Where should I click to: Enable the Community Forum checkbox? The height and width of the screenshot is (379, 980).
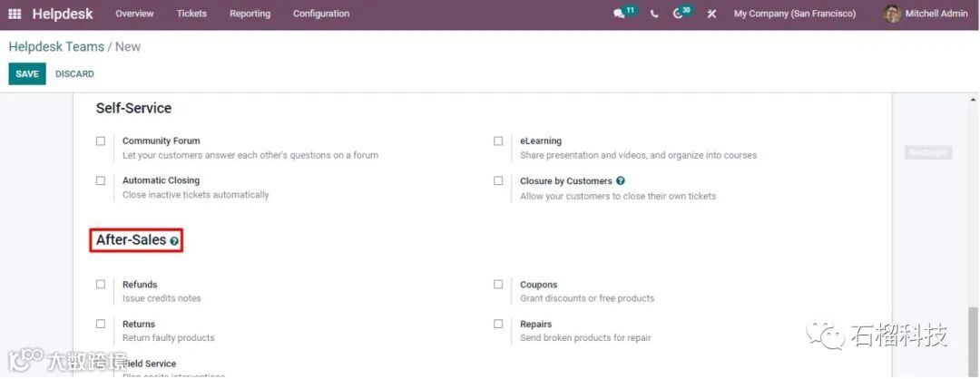(101, 141)
